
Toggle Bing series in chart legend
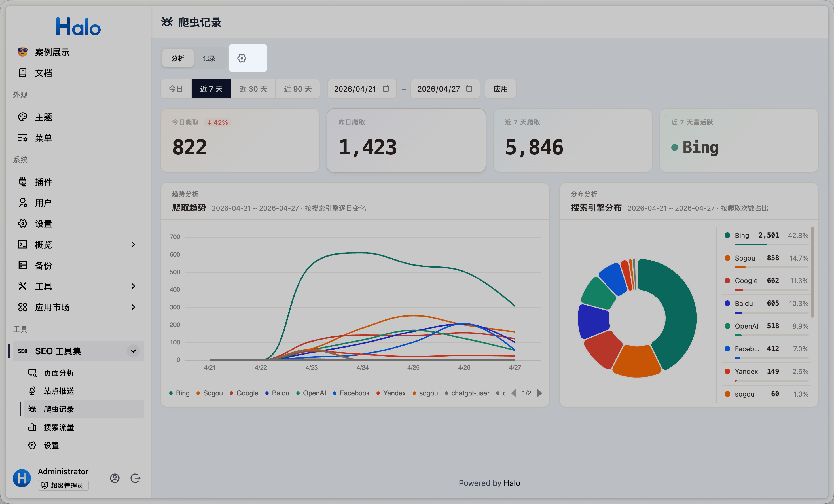click(179, 393)
